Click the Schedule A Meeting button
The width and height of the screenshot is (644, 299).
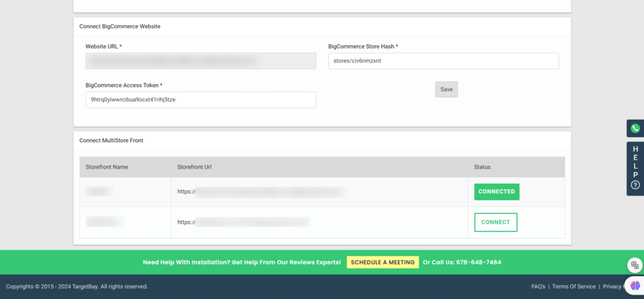pos(382,262)
